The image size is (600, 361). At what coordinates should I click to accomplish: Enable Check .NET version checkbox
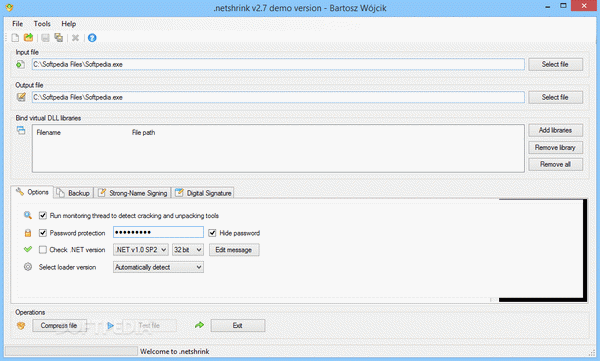coord(43,250)
